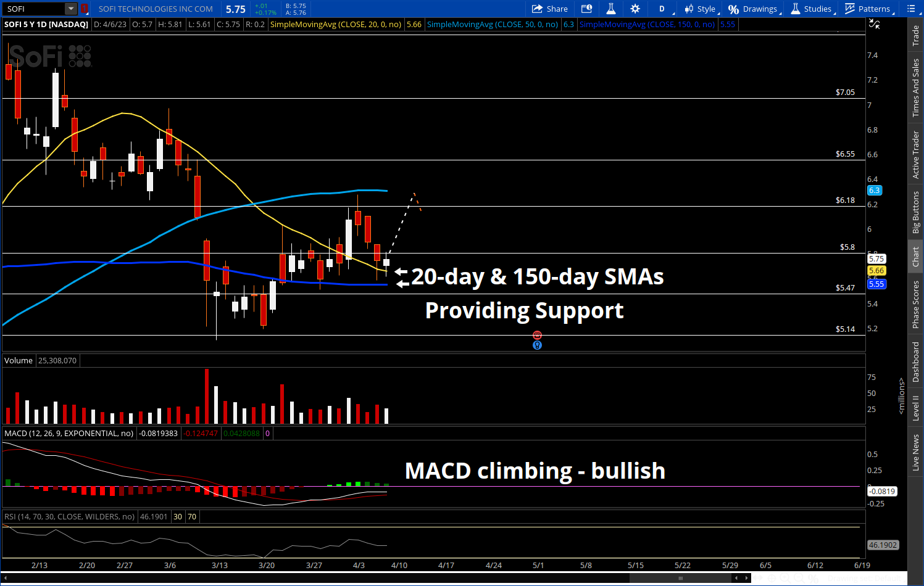Click the red symbol-link icon beside SOFI
The height and width of the screenshot is (586, 924).
point(85,9)
